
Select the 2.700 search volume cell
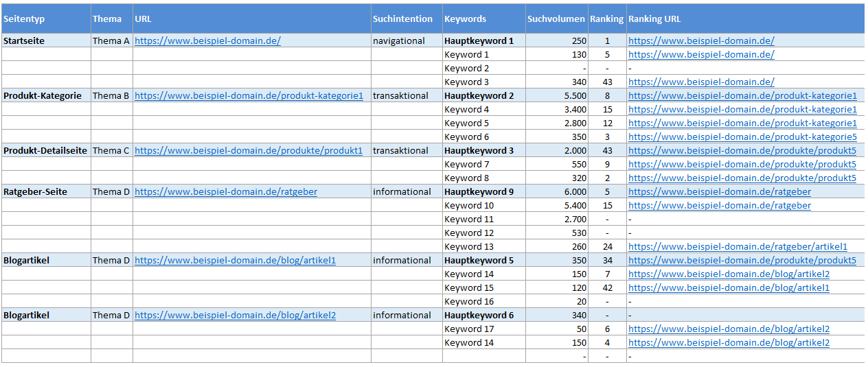[x=557, y=219]
